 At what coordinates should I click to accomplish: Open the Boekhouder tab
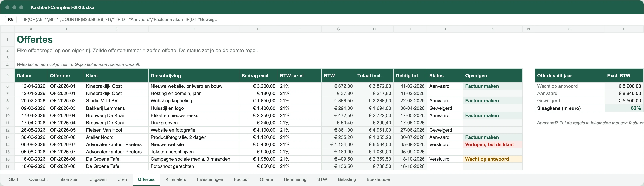click(378, 179)
